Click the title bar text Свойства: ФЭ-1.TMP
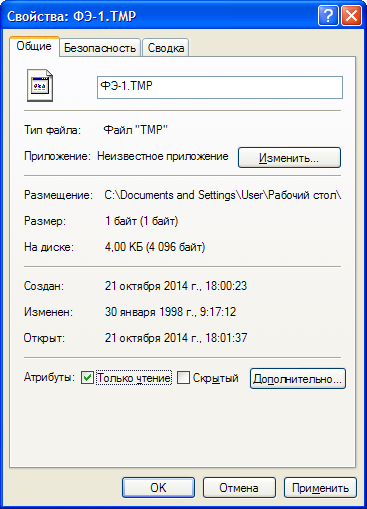This screenshot has width=367, height=509. (x=72, y=16)
